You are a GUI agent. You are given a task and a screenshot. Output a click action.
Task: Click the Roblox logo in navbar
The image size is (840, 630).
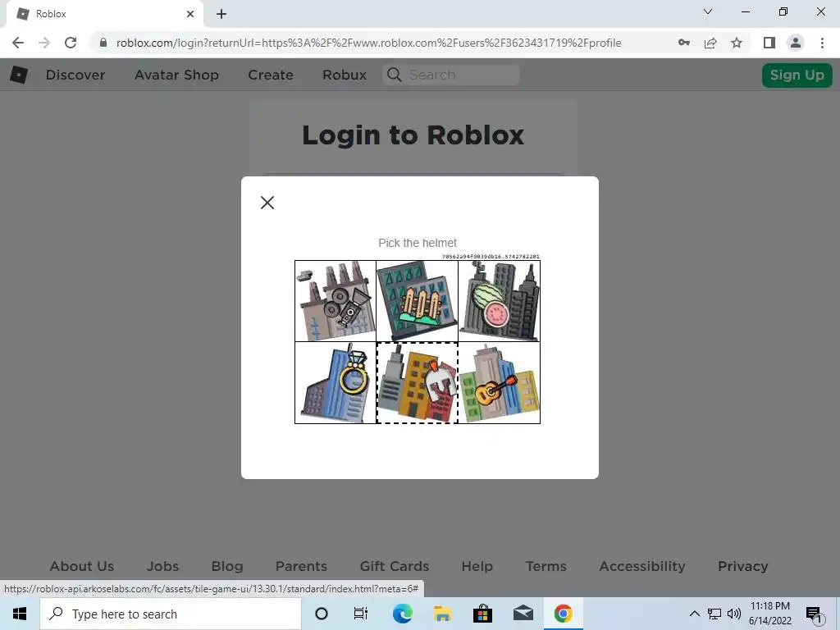pos(19,75)
